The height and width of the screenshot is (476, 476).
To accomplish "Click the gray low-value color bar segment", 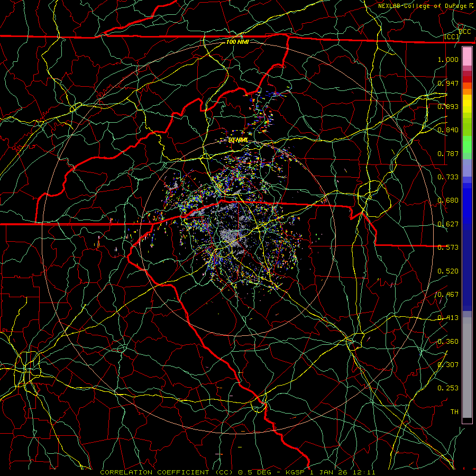I will pyautogui.click(x=467, y=368).
